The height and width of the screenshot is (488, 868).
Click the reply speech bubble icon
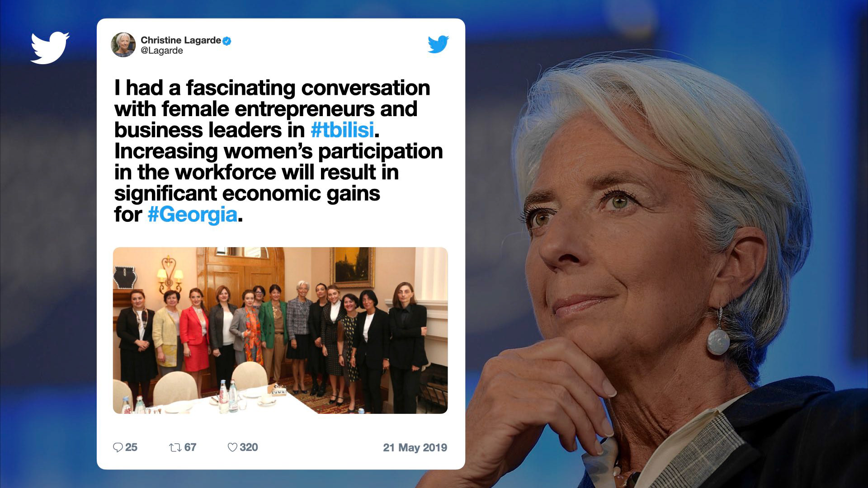(x=118, y=447)
